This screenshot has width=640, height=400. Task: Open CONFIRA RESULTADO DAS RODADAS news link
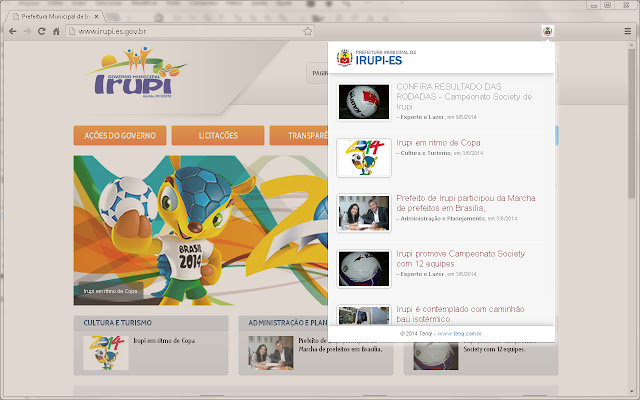click(x=464, y=97)
